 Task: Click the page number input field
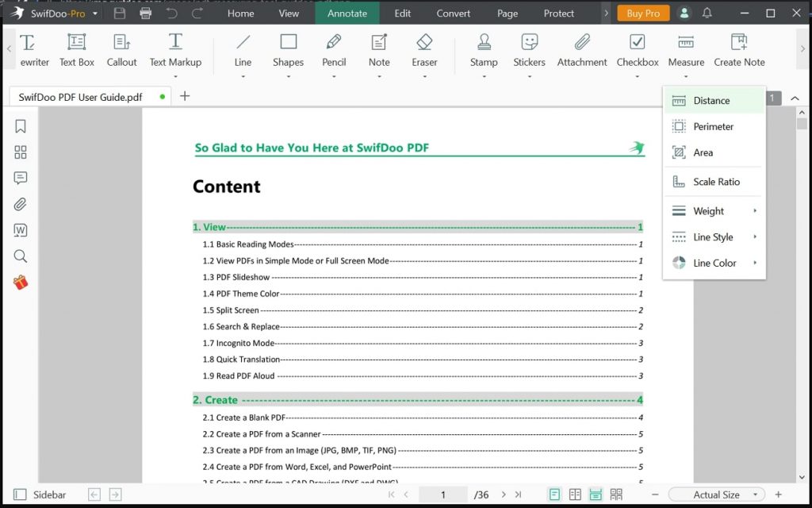tap(442, 494)
